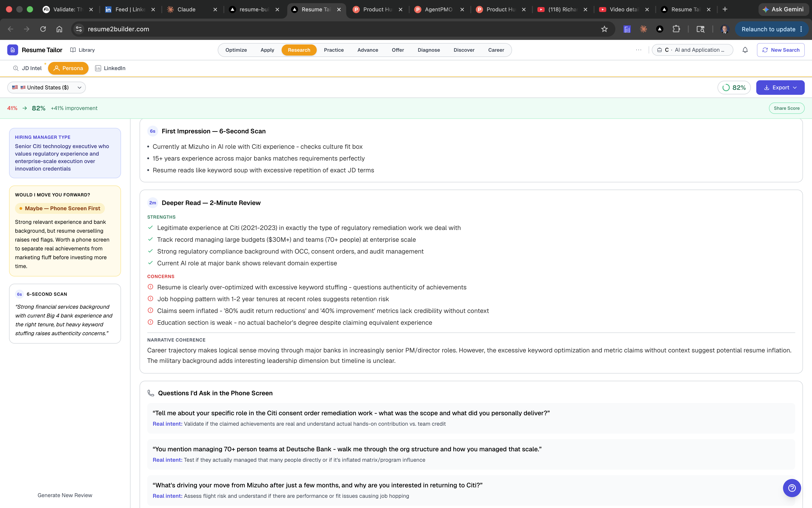The height and width of the screenshot is (508, 812).
Task: Click the 2m icon beside Deeper Read heading
Action: (153, 203)
